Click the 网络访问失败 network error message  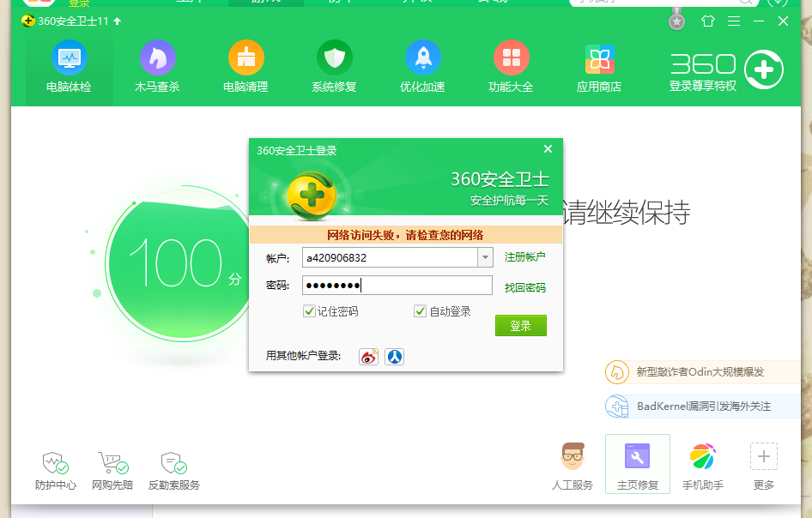click(405, 235)
